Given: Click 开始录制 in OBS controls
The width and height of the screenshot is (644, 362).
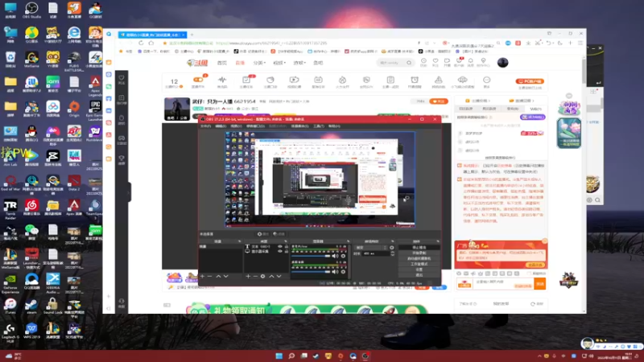Looking at the screenshot, I should pos(419,253).
